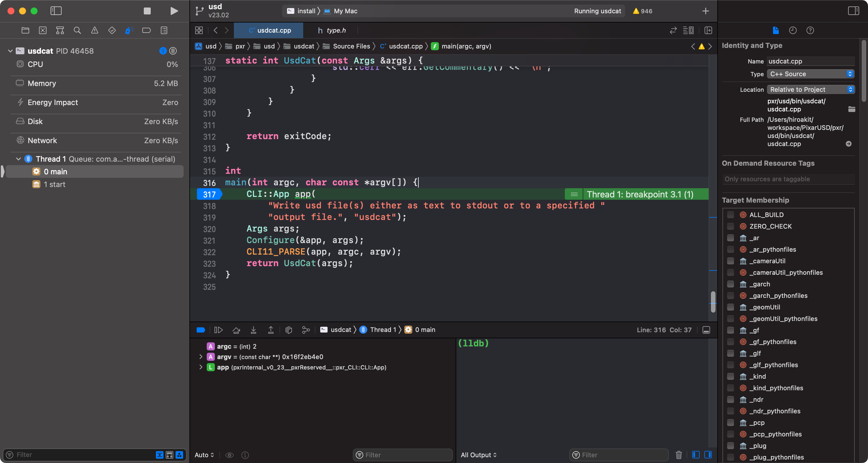Open the Find navigator magnifier icon
The width and height of the screenshot is (868, 463).
[77, 30]
